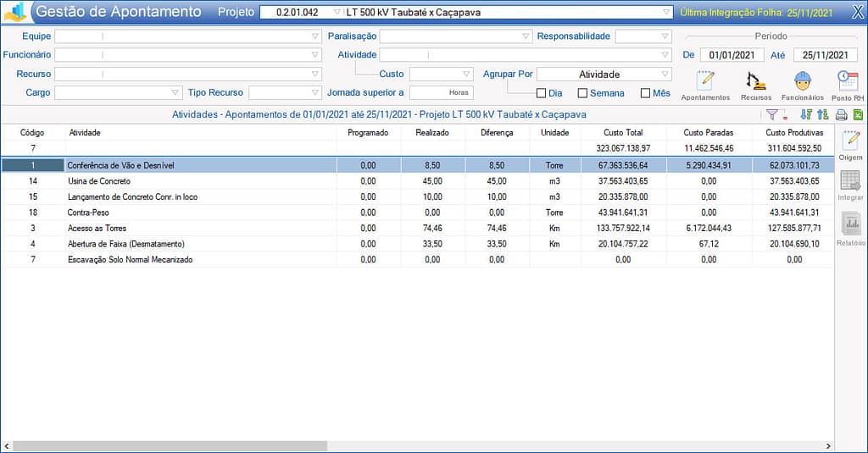Click the Jornada superior a hours field
Viewport: 868px width, 453px height.
click(441, 93)
